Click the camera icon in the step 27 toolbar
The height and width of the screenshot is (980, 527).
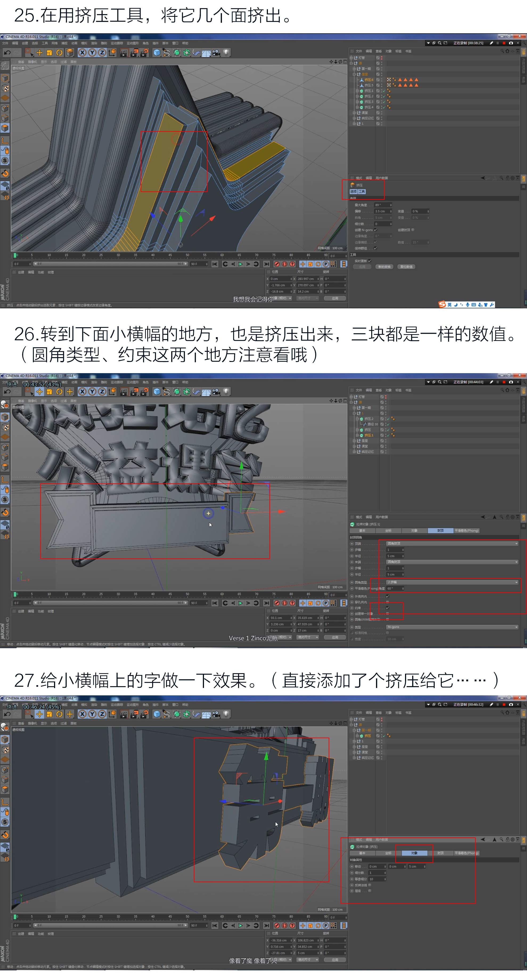coord(216,714)
